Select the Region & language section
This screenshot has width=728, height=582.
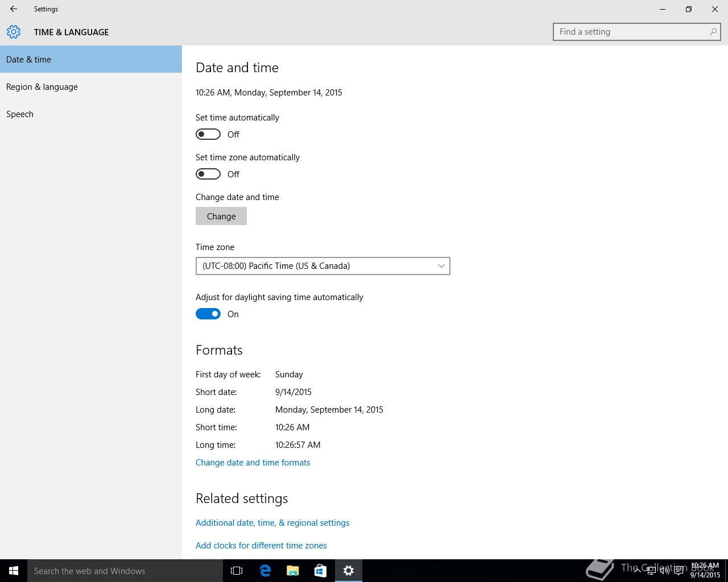point(42,87)
